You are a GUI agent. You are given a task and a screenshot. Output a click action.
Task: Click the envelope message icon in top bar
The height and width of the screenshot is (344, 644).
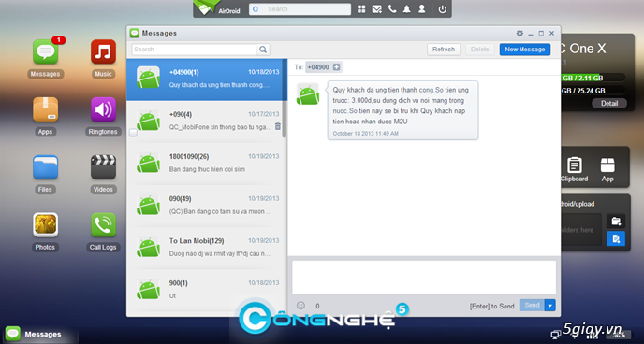376,9
